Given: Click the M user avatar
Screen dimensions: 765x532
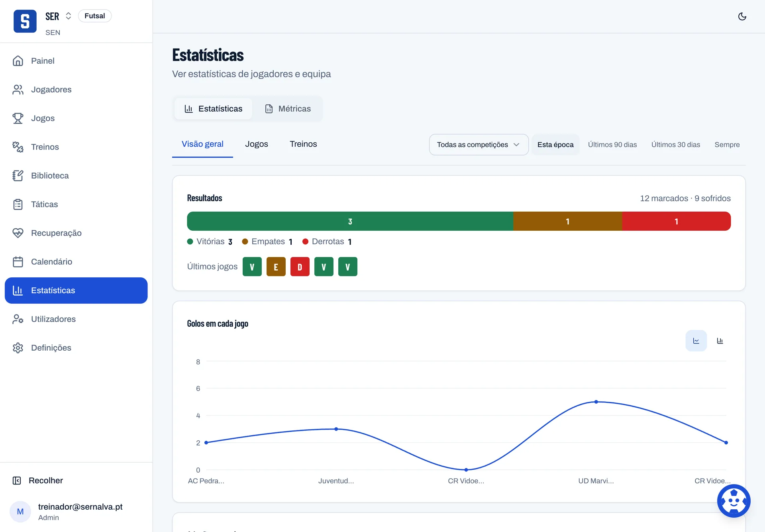Looking at the screenshot, I should [20, 512].
